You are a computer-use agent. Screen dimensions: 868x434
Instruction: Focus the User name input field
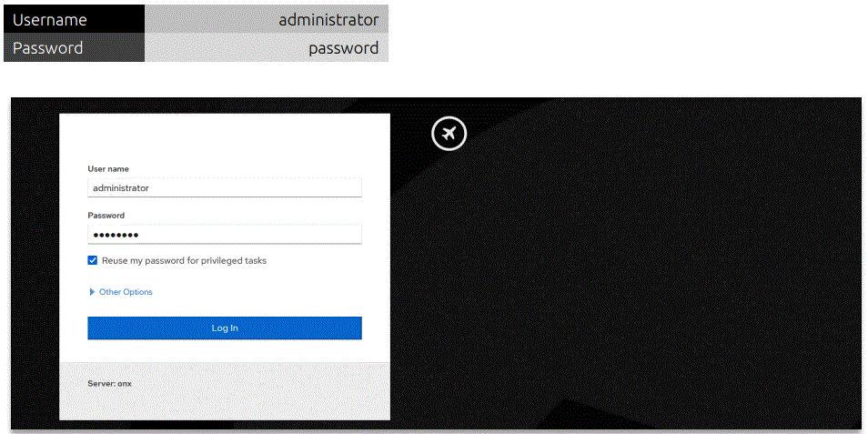(x=225, y=187)
